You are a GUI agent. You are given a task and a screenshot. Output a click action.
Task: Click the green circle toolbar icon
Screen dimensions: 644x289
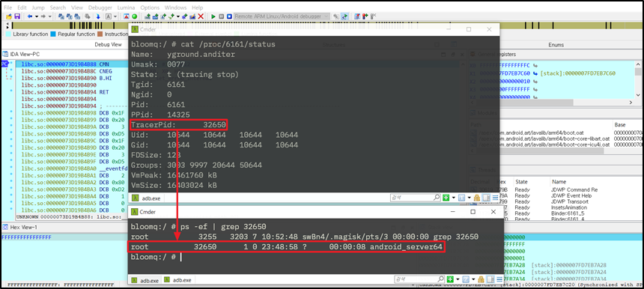point(134,16)
